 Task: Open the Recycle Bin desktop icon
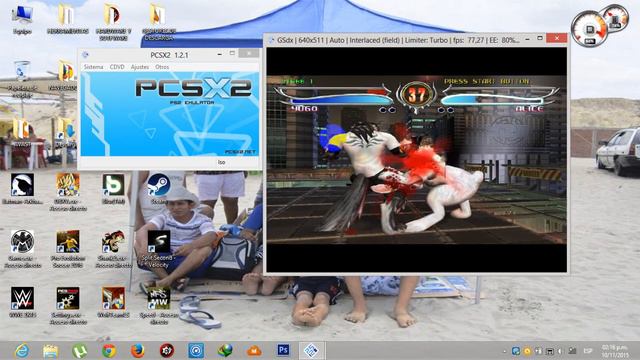(x=22, y=78)
